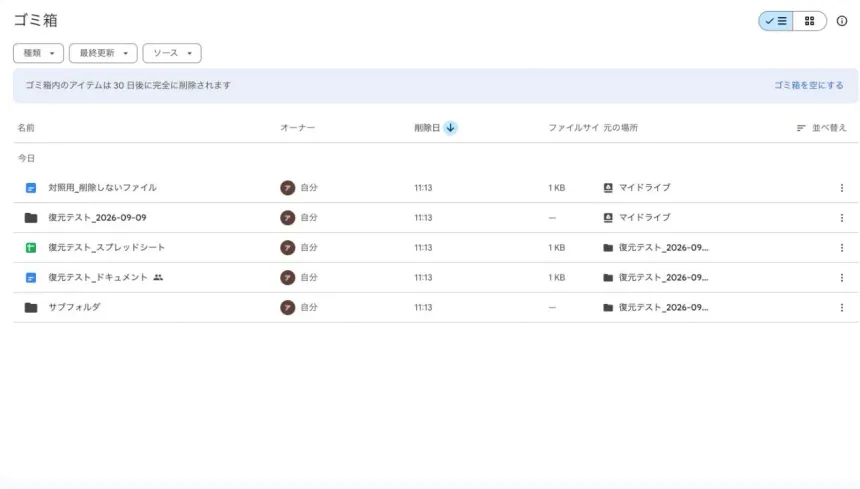The image size is (860, 489).
Task: Sort by the オーナー column header
Action: click(x=297, y=128)
